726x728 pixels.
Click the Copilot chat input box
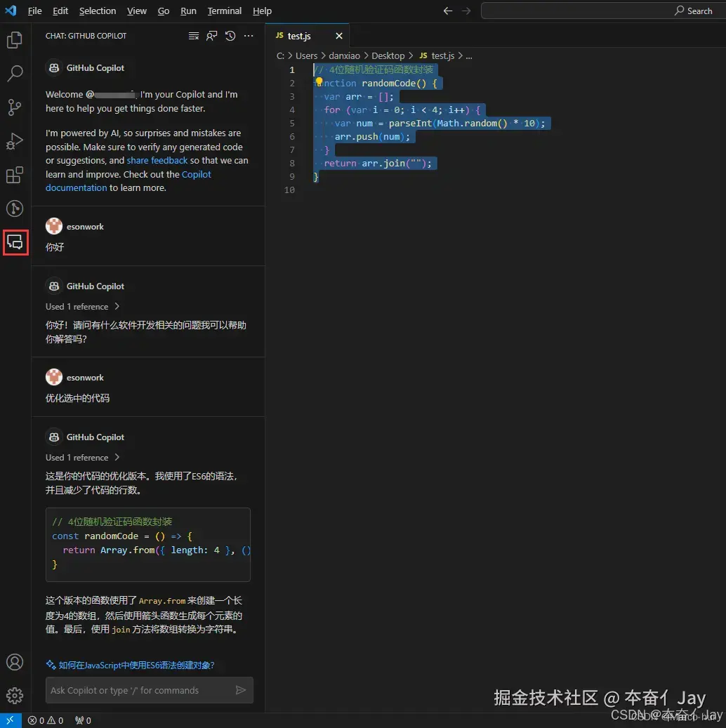(140, 690)
